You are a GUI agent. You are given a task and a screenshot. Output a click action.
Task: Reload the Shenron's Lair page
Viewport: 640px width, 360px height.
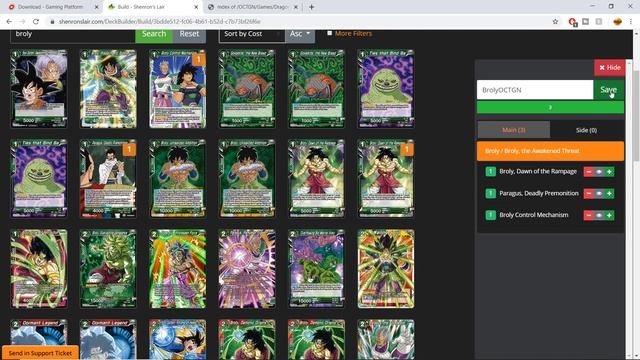click(x=36, y=21)
